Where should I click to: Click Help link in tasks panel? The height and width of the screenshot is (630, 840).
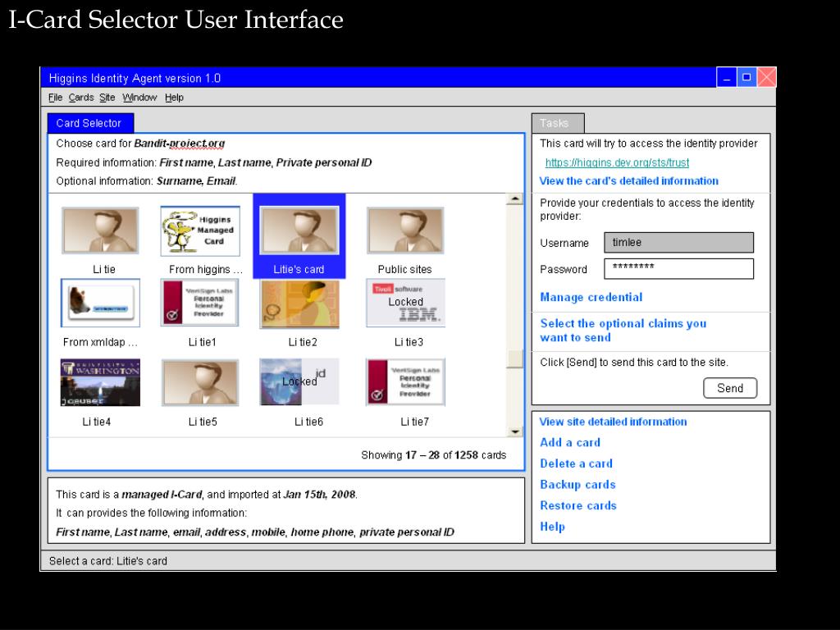click(x=552, y=527)
